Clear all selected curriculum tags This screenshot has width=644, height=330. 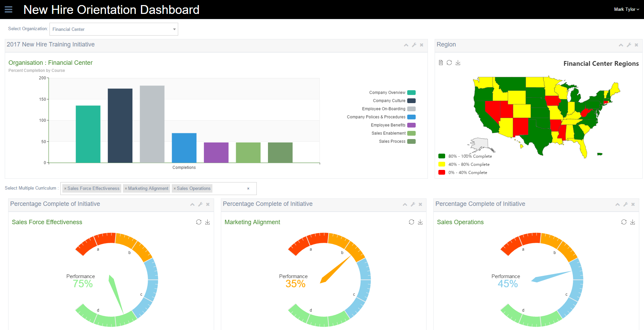(x=248, y=189)
